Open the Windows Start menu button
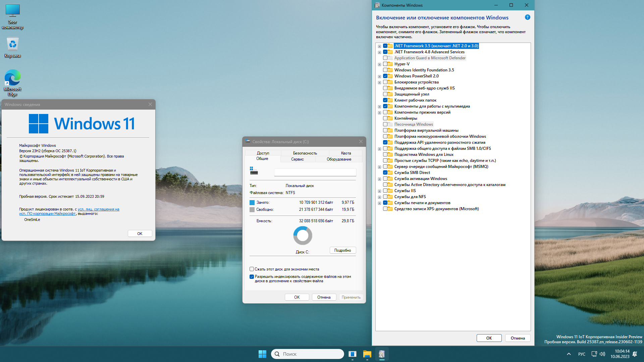644x362 pixels. pyautogui.click(x=262, y=354)
